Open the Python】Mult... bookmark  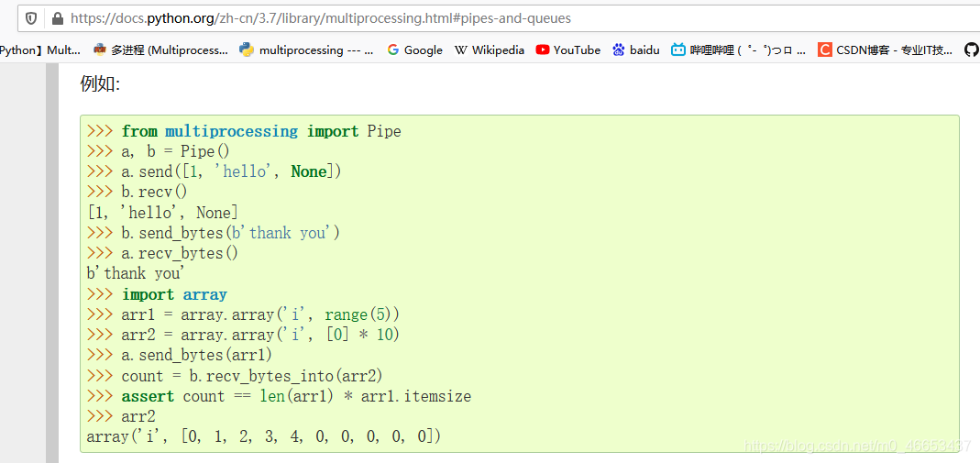coord(40,50)
